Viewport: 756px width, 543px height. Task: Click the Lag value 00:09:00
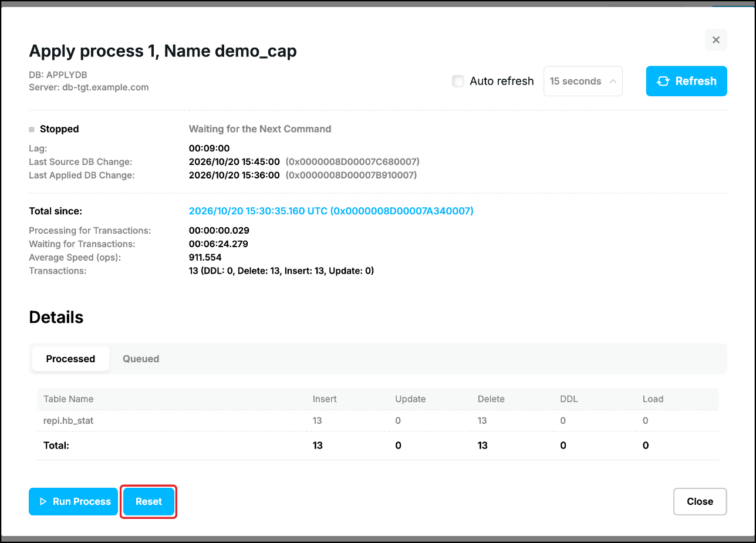click(x=209, y=149)
